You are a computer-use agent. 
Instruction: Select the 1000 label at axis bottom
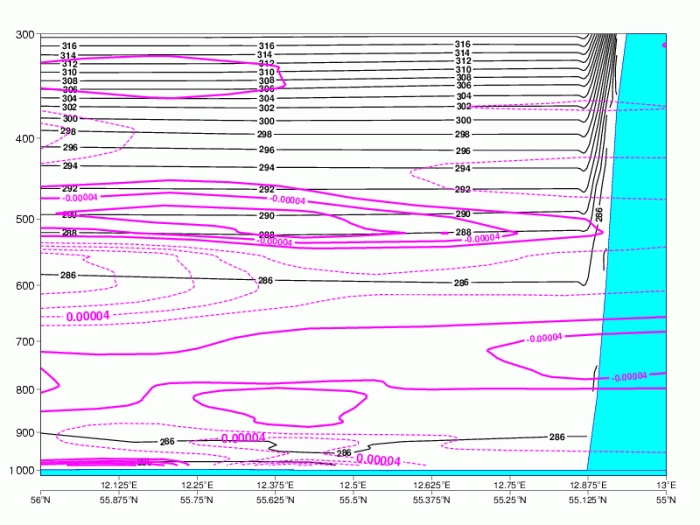point(21,470)
